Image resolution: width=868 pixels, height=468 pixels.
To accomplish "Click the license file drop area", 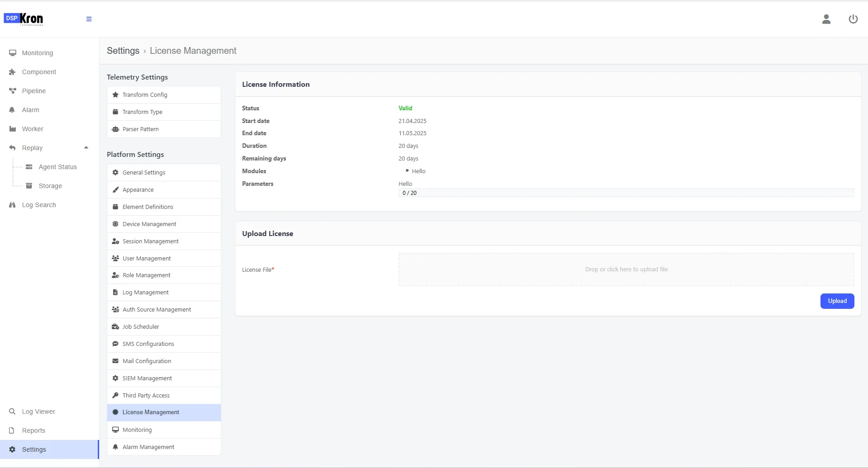I will (x=626, y=269).
